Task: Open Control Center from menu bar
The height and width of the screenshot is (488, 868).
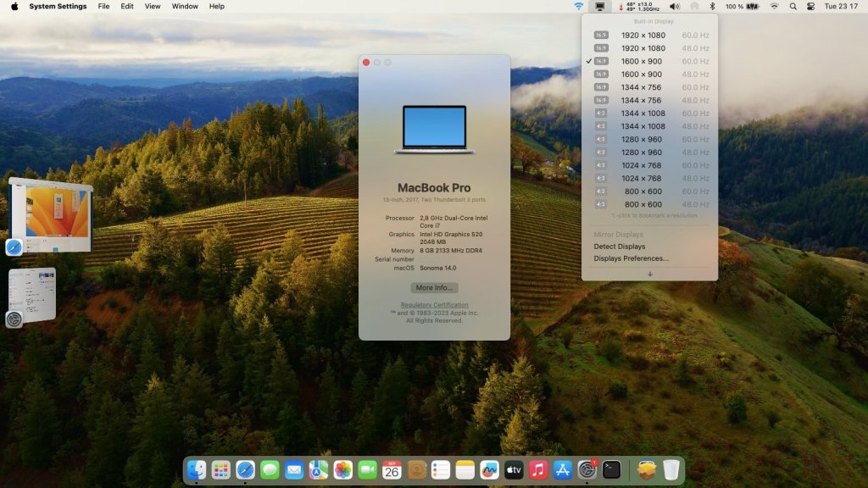Action: click(x=811, y=6)
